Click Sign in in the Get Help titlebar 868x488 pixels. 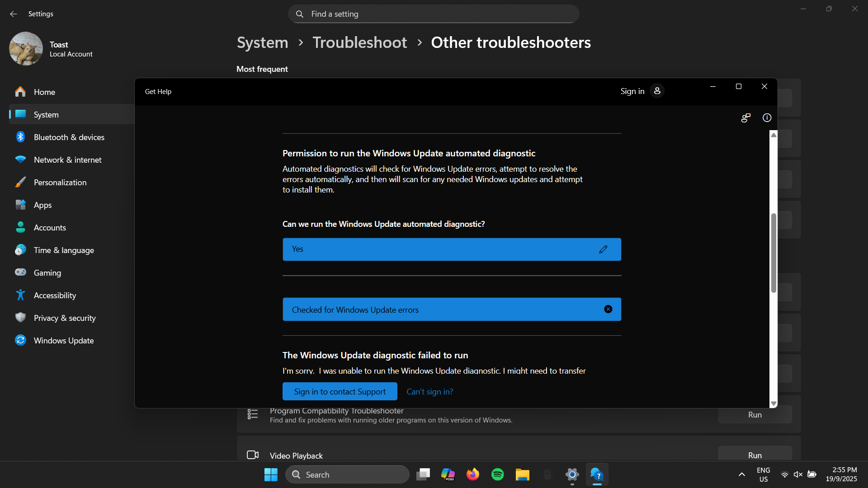[632, 91]
